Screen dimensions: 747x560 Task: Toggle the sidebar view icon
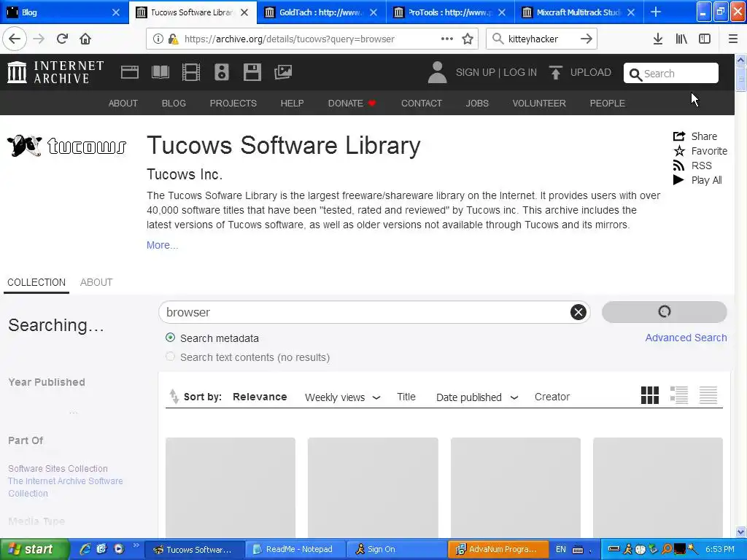pos(705,39)
